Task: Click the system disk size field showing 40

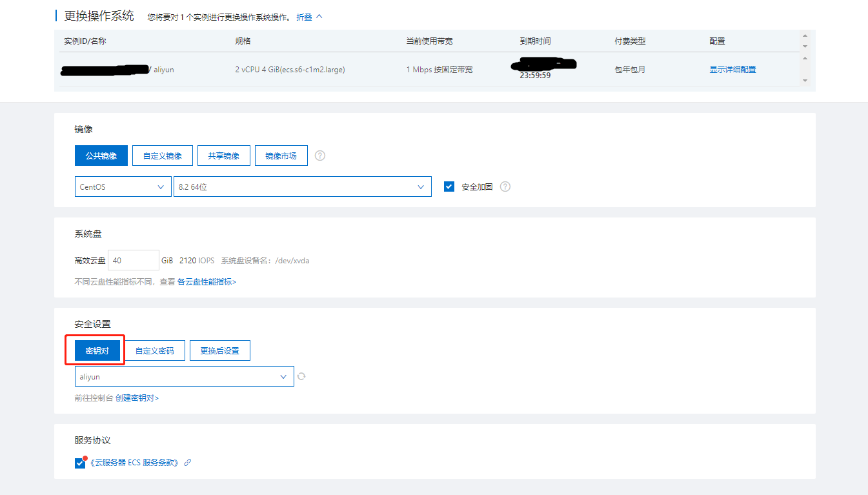Action: click(x=134, y=260)
